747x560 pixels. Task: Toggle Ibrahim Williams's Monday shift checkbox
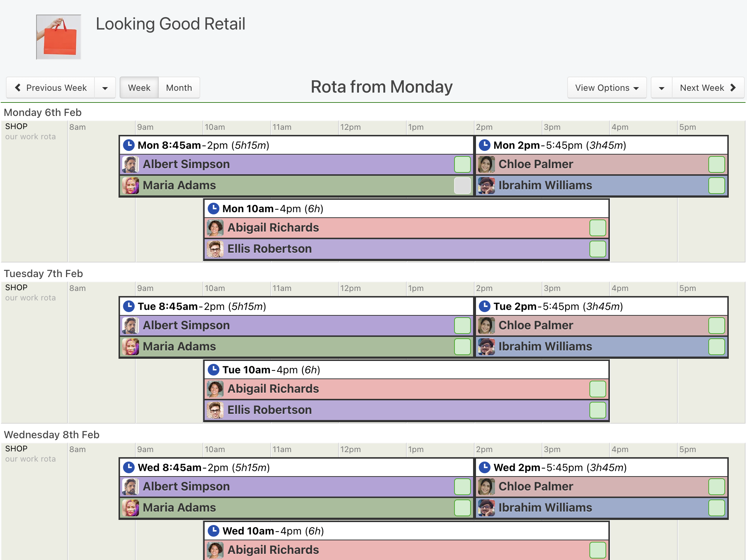click(x=716, y=186)
